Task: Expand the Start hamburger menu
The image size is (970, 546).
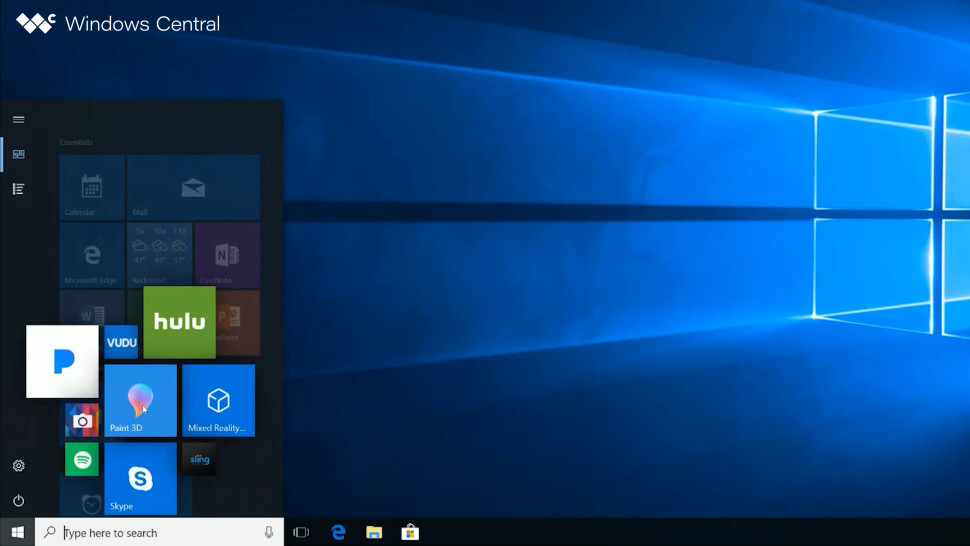Action: pyautogui.click(x=19, y=119)
